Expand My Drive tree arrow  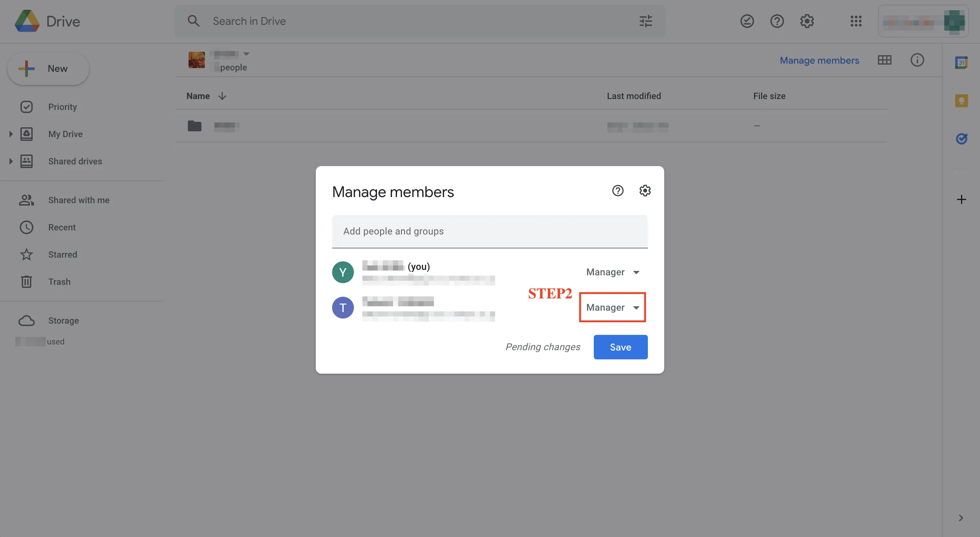pos(11,134)
